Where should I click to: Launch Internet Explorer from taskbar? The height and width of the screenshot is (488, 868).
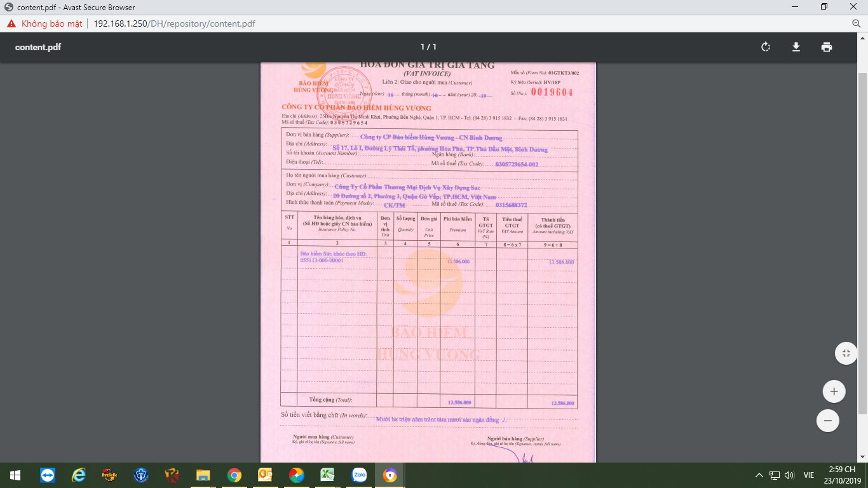79,475
